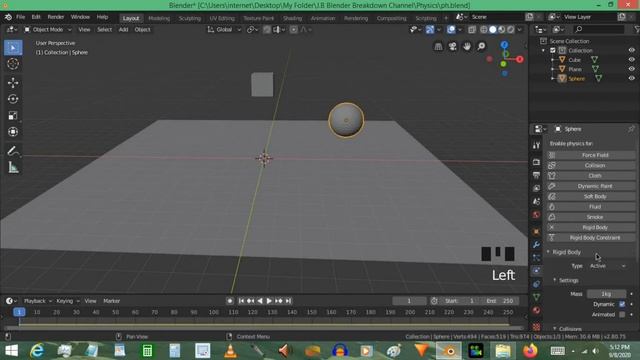Toggle the Collection exclude checkbox
Viewport: 640px width, 360px height.
coord(553,51)
